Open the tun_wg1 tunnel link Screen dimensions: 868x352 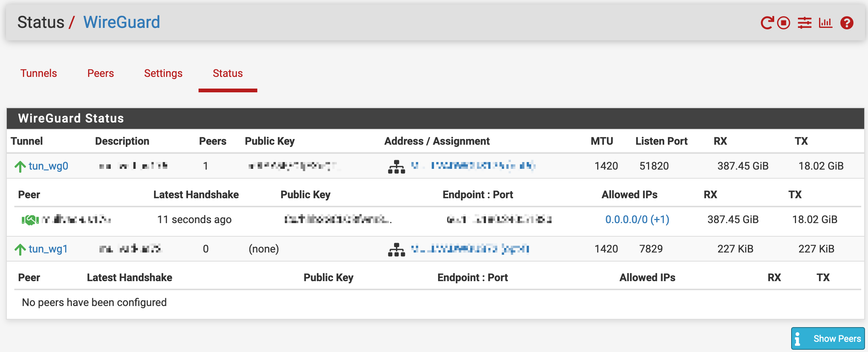click(48, 249)
